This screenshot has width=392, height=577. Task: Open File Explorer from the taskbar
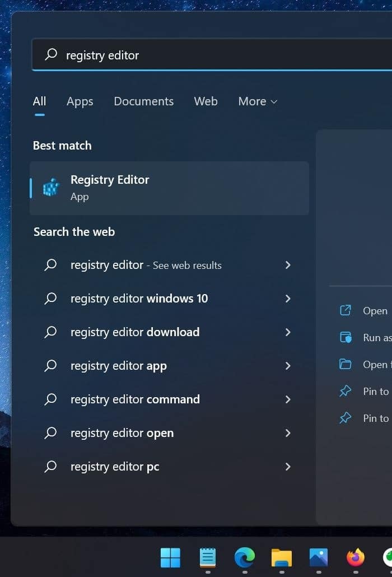coord(281,558)
